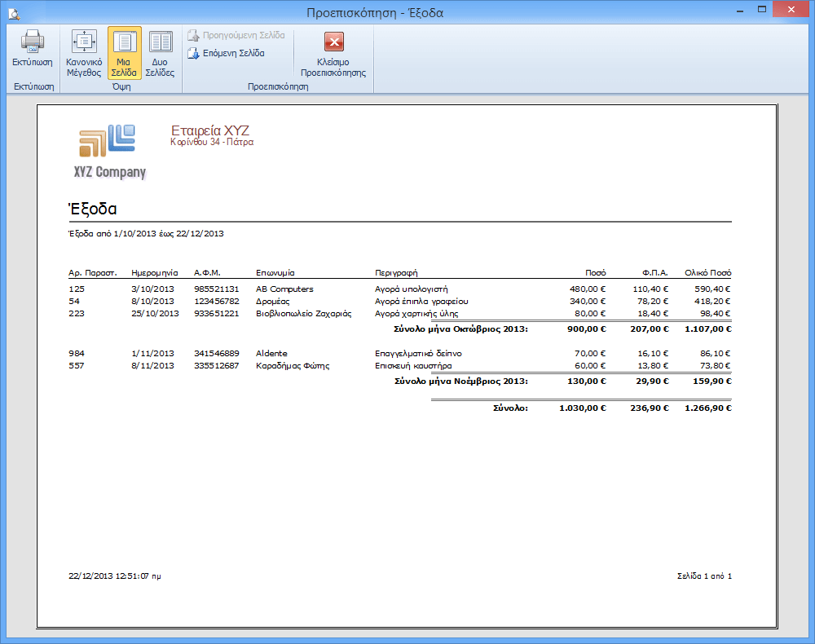Click the 22/12/2013 12:51:07 timestamp footer
Screen dimensions: 815x644
point(114,576)
